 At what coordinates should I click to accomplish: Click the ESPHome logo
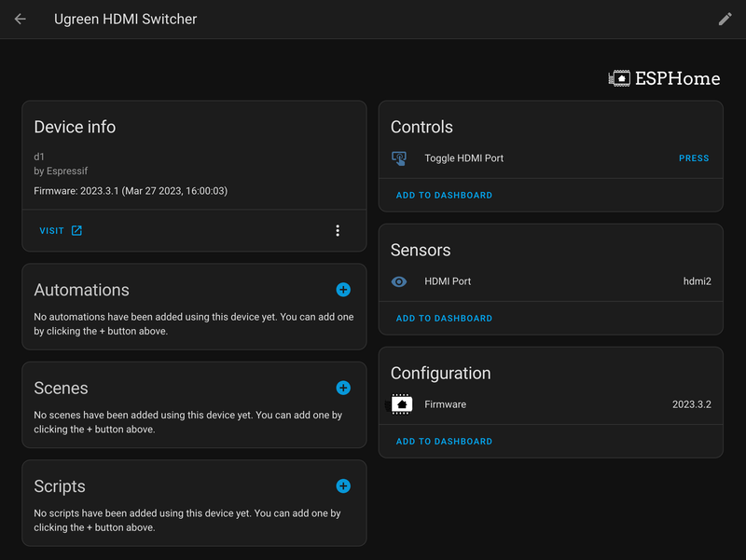(x=664, y=78)
